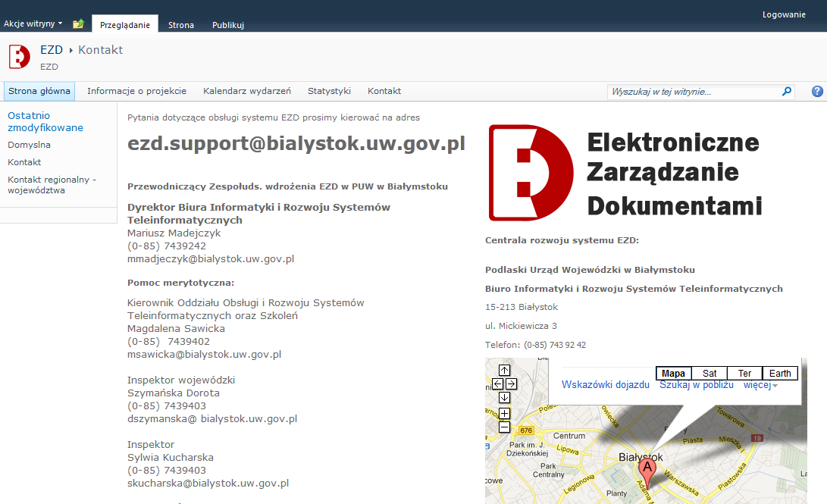827x504 pixels.
Task: Click skucharska@bialystok.uw.gov.pl email text
Action: point(208,483)
